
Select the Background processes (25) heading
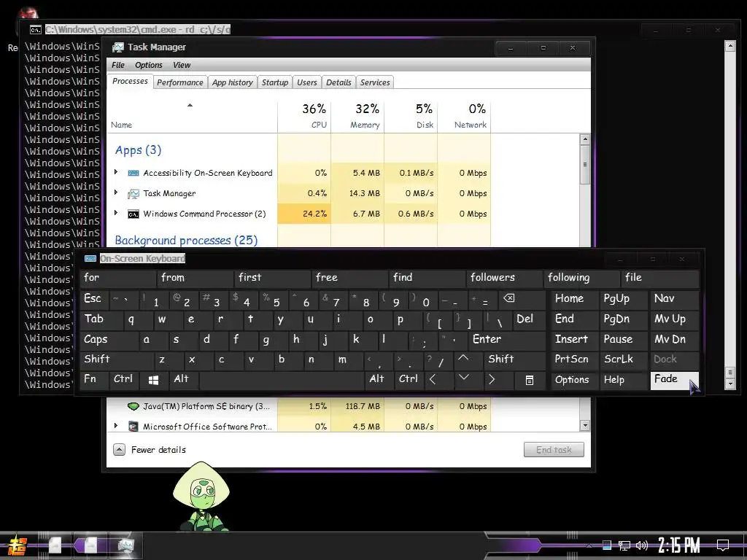(x=186, y=240)
